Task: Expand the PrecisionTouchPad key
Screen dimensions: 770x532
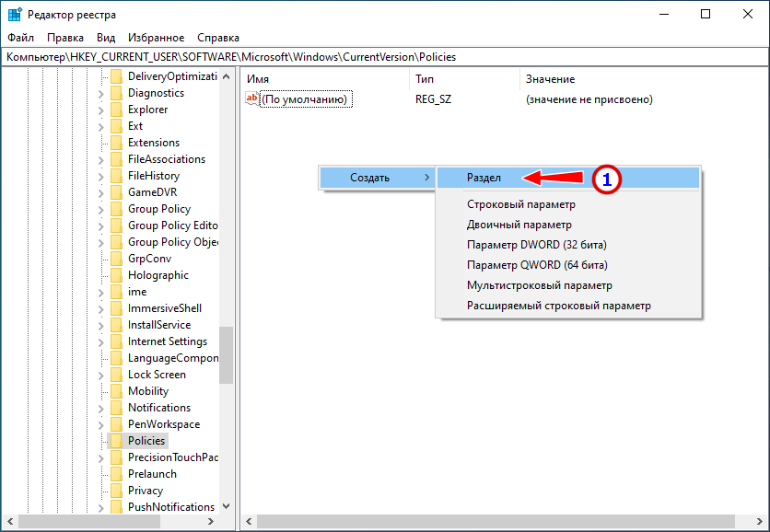Action: [x=100, y=458]
